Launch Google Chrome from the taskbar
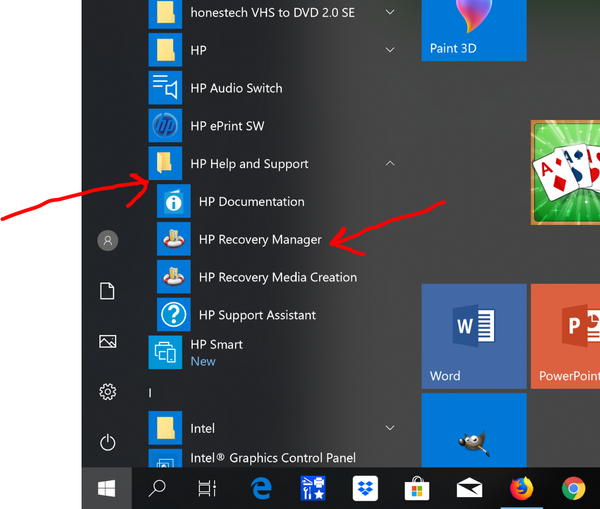 click(x=573, y=489)
